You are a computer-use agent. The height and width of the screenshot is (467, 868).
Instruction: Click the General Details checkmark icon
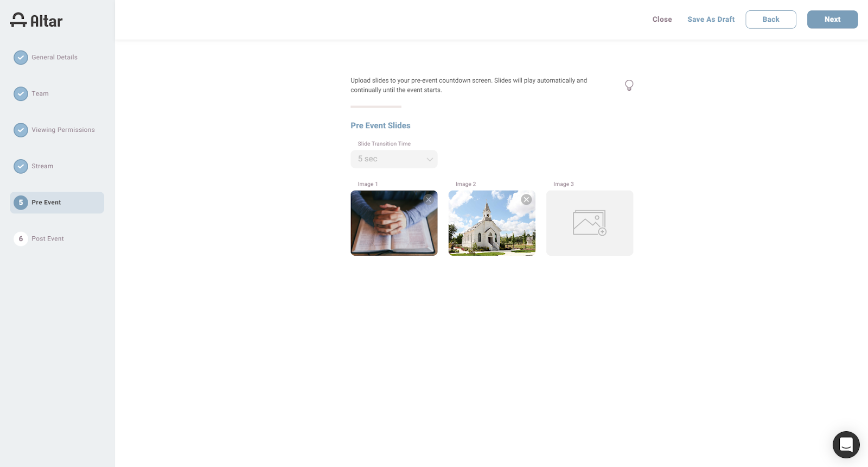click(x=21, y=58)
